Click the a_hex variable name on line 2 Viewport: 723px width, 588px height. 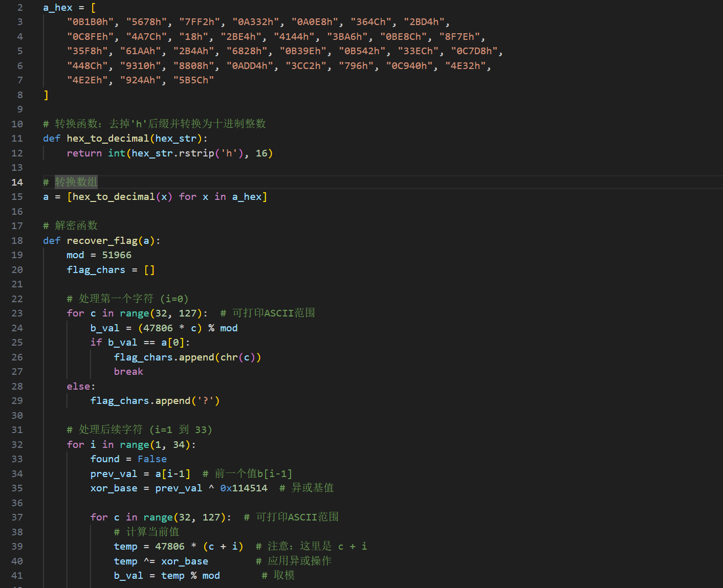point(58,8)
